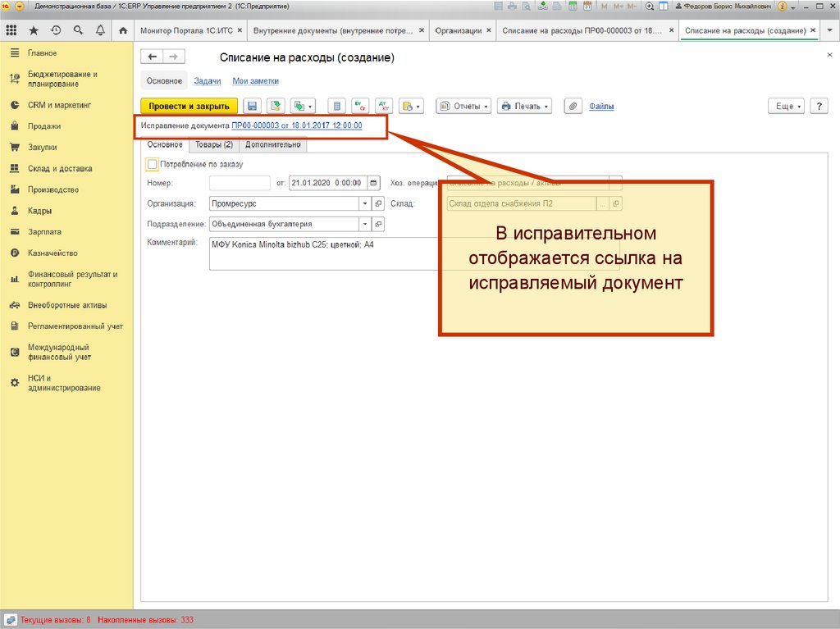Viewport: 840px width, 629px height.
Task: Click the save document diskette icon
Action: point(253,107)
